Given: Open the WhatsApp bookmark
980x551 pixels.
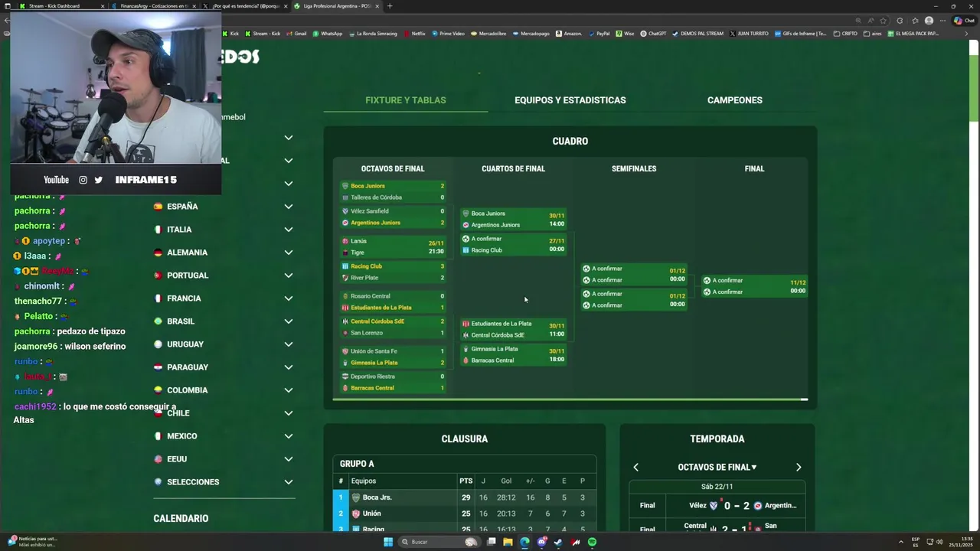Looking at the screenshot, I should (x=327, y=34).
